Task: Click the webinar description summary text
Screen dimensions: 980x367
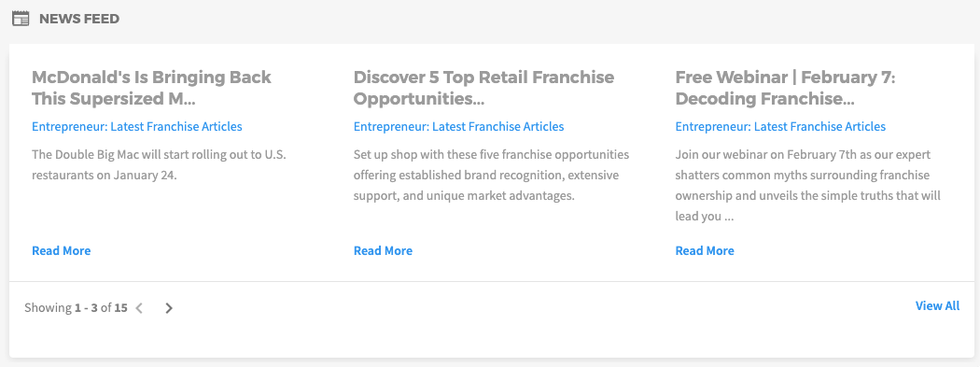Action: 807,186
